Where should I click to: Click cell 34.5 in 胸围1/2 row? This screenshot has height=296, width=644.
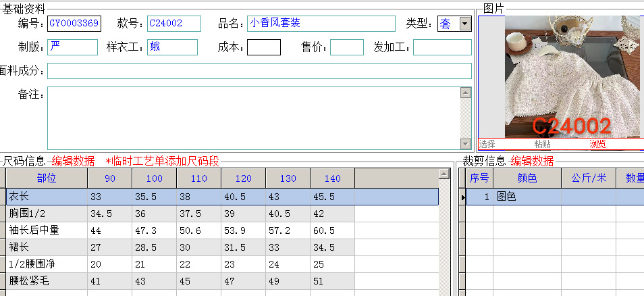pyautogui.click(x=110, y=214)
